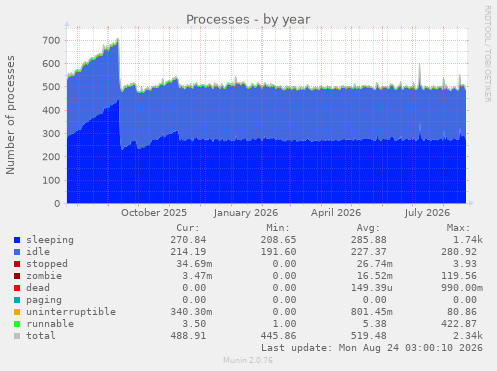Click the 'January 2026' axis label
Image resolution: width=497 pixels, height=371 pixels.
pyautogui.click(x=246, y=213)
